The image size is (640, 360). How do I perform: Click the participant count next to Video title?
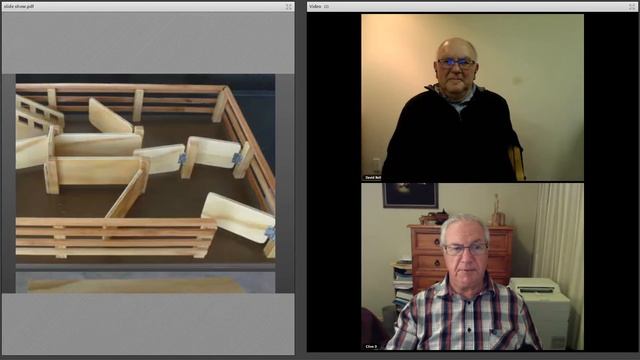click(326, 7)
